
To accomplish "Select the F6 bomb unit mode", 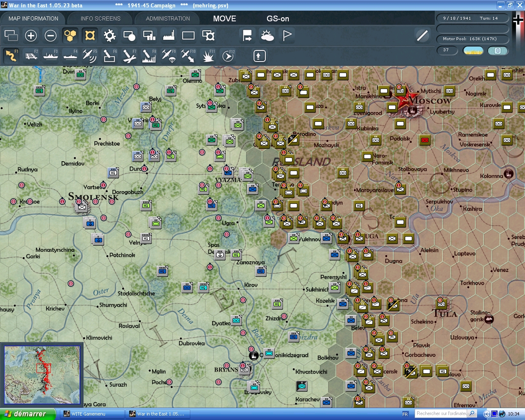I will [110, 55].
